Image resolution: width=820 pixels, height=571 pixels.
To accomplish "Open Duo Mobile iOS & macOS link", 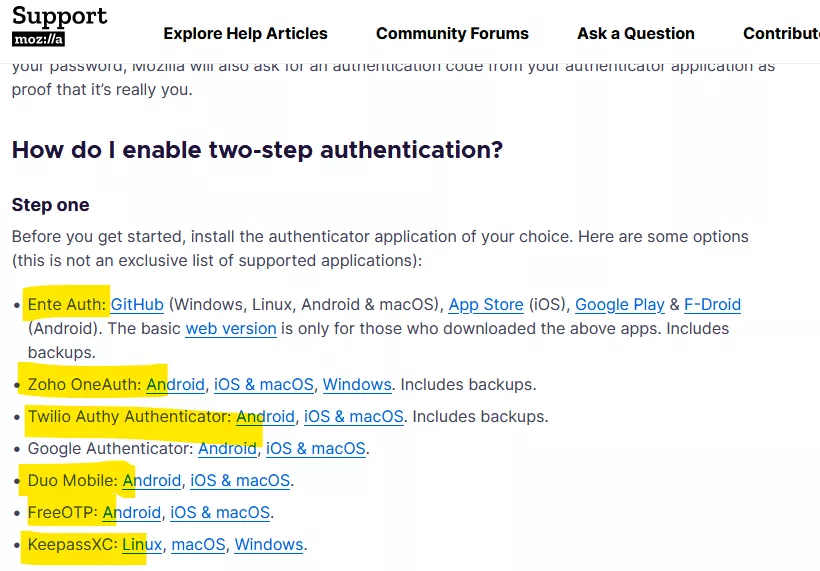I will tap(240, 480).
